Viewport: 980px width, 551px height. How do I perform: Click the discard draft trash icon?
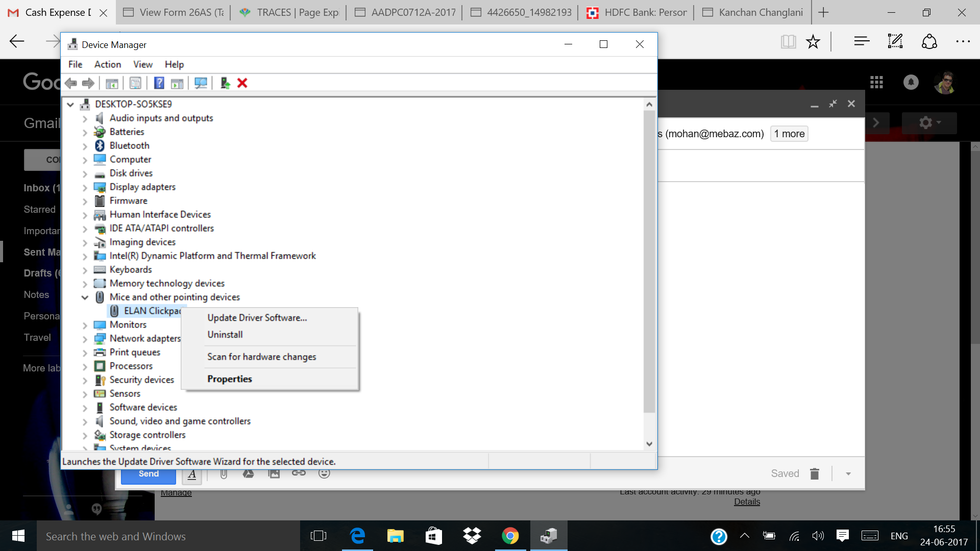(x=815, y=474)
